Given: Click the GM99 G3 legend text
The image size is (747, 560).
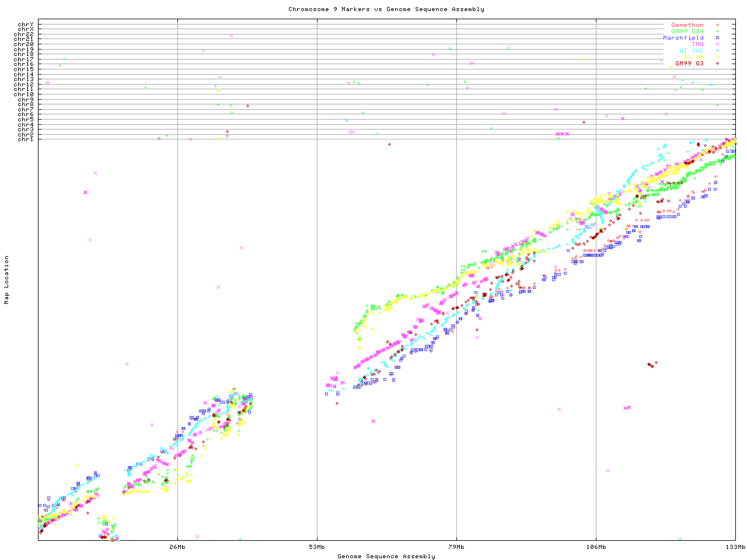Looking at the screenshot, I should tap(689, 63).
